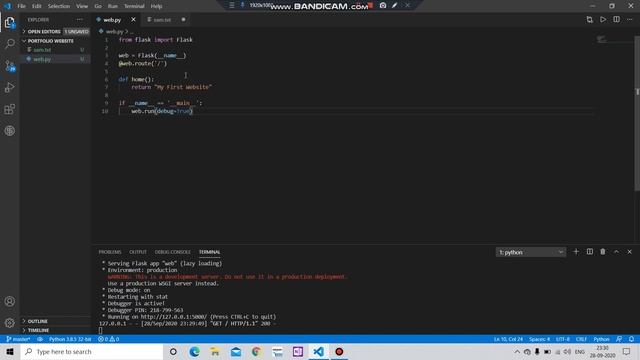Select Python interpreter 3.8.5 32-bit in status bar
This screenshot has width=640, height=360.
coord(70,339)
